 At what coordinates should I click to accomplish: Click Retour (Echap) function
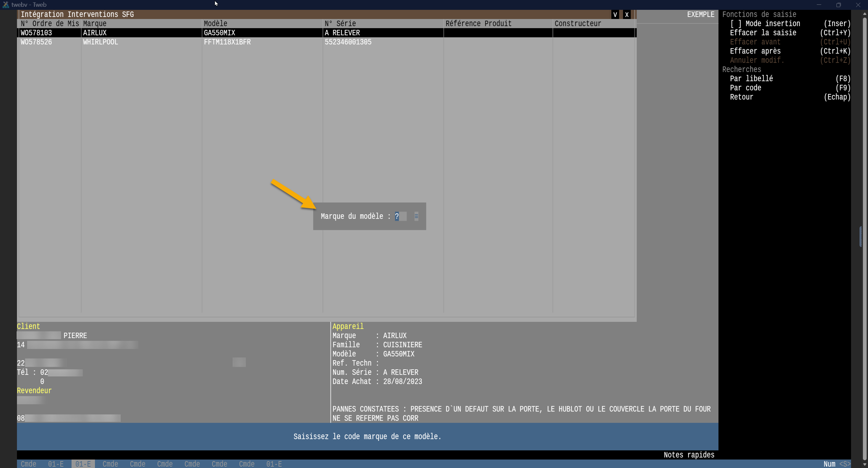tap(742, 97)
